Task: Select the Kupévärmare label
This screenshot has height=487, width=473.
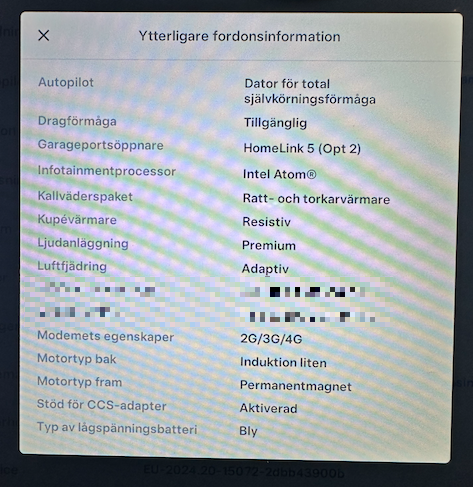Action: click(x=77, y=220)
